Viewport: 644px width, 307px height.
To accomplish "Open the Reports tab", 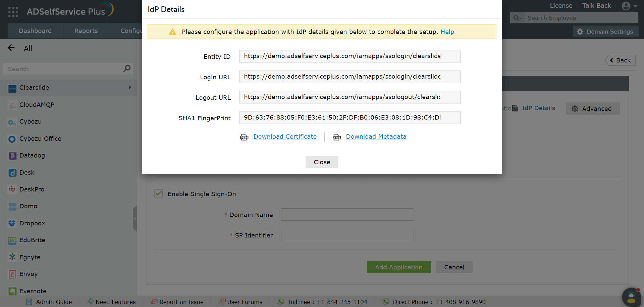I will 86,31.
